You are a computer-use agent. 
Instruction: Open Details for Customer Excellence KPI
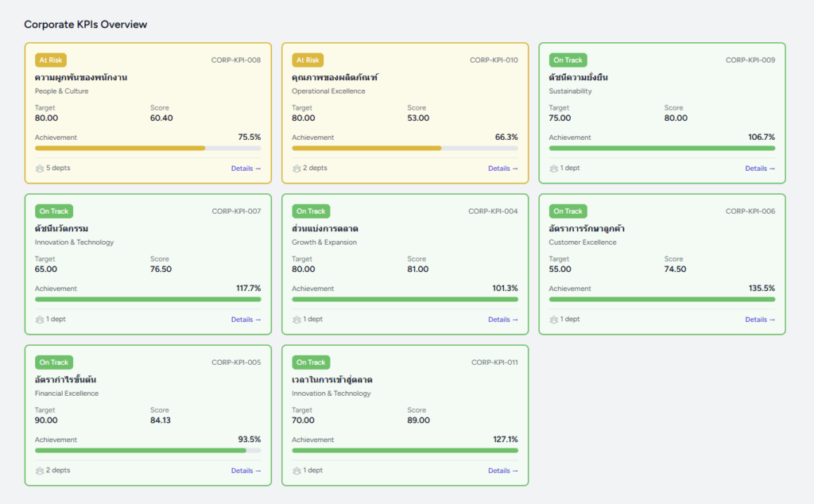(x=759, y=320)
